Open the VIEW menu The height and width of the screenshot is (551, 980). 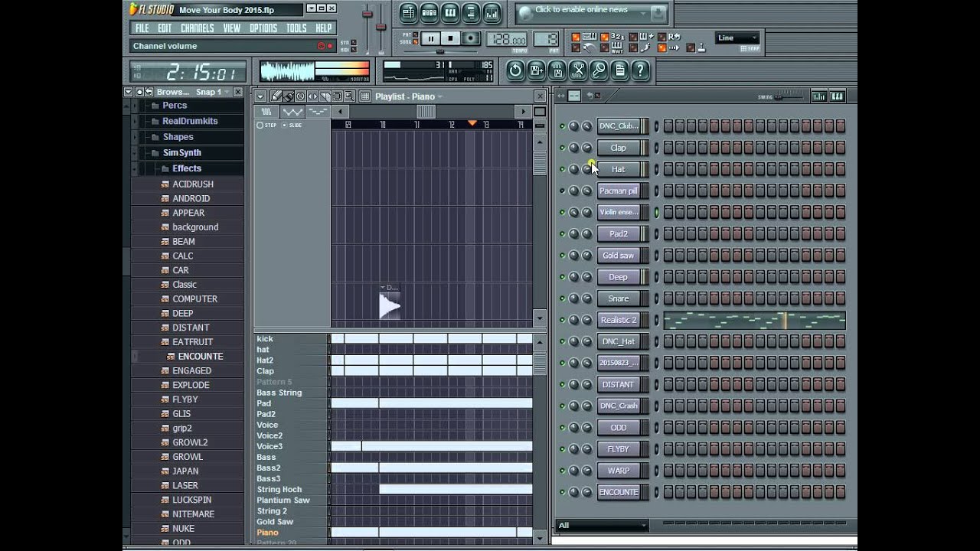[232, 28]
